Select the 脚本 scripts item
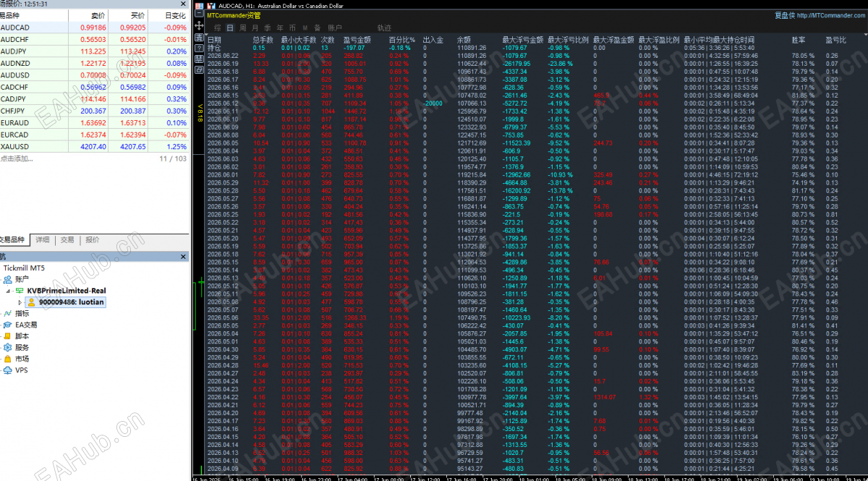 pyautogui.click(x=22, y=336)
